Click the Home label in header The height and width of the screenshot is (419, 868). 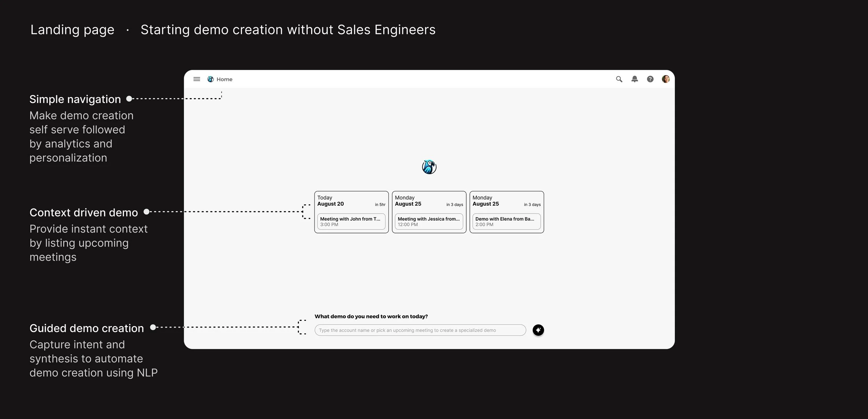225,79
